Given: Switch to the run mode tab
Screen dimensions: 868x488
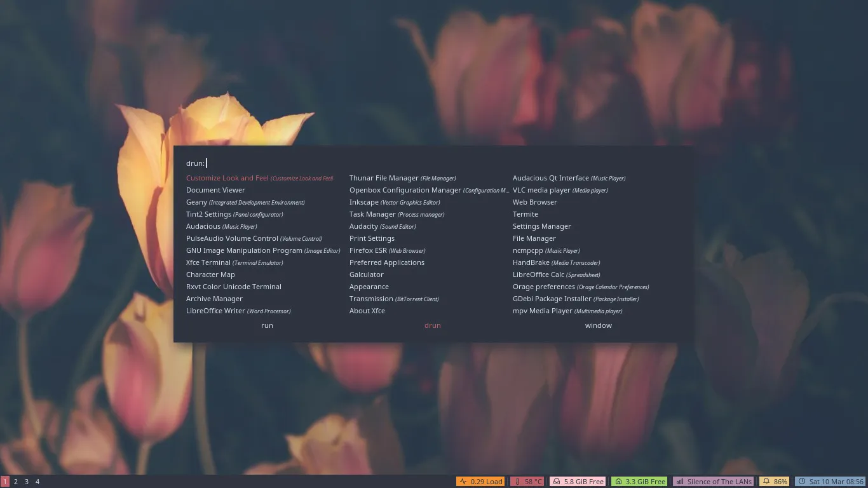Looking at the screenshot, I should (x=267, y=325).
